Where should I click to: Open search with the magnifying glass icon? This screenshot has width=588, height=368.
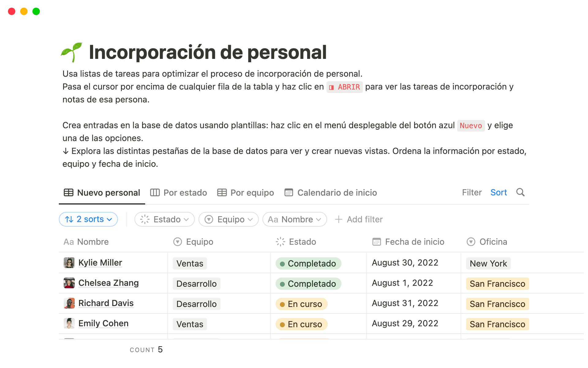(521, 193)
